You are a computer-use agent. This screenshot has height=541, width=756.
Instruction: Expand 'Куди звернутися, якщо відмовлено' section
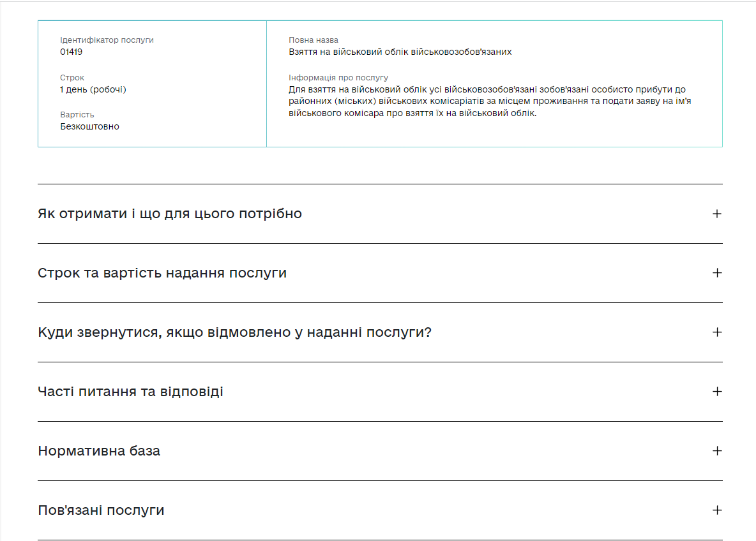tap(380, 332)
